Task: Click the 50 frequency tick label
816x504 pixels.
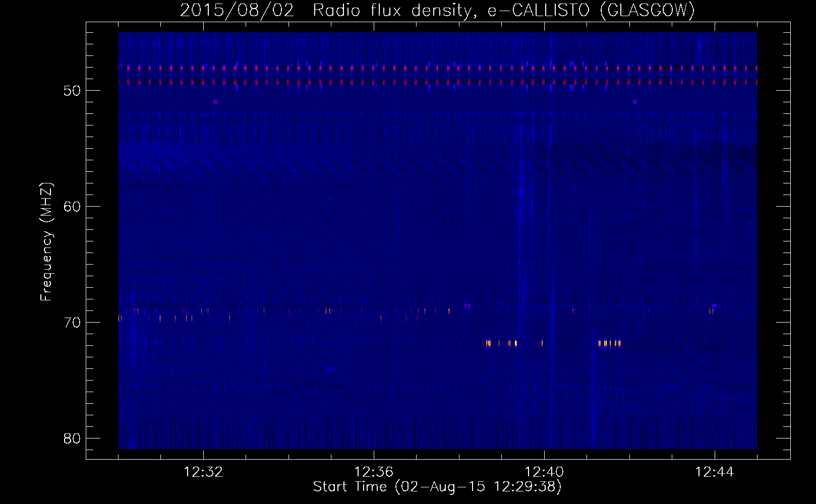Action: click(72, 91)
